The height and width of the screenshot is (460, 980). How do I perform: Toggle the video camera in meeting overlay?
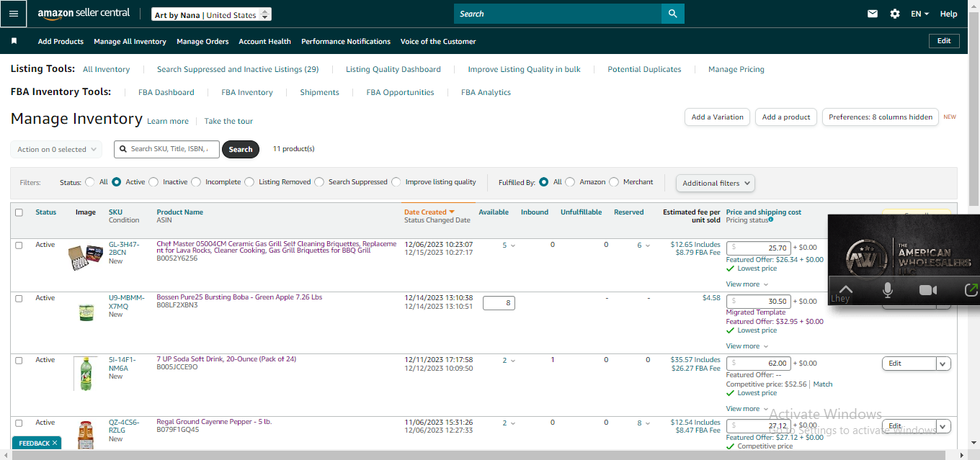927,290
